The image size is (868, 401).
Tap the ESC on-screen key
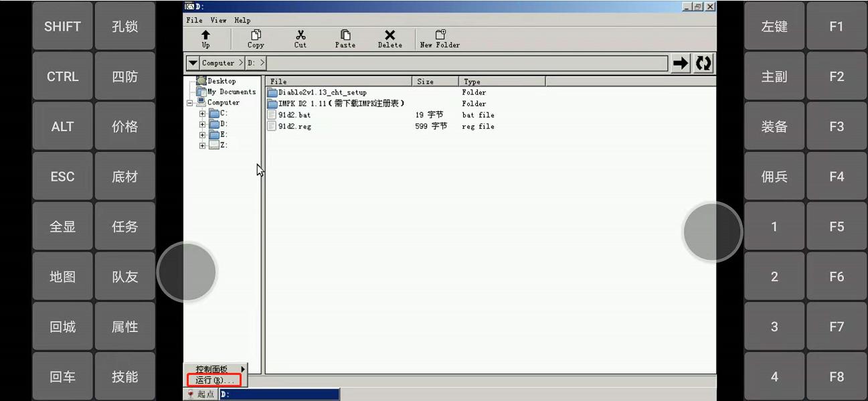click(x=62, y=177)
